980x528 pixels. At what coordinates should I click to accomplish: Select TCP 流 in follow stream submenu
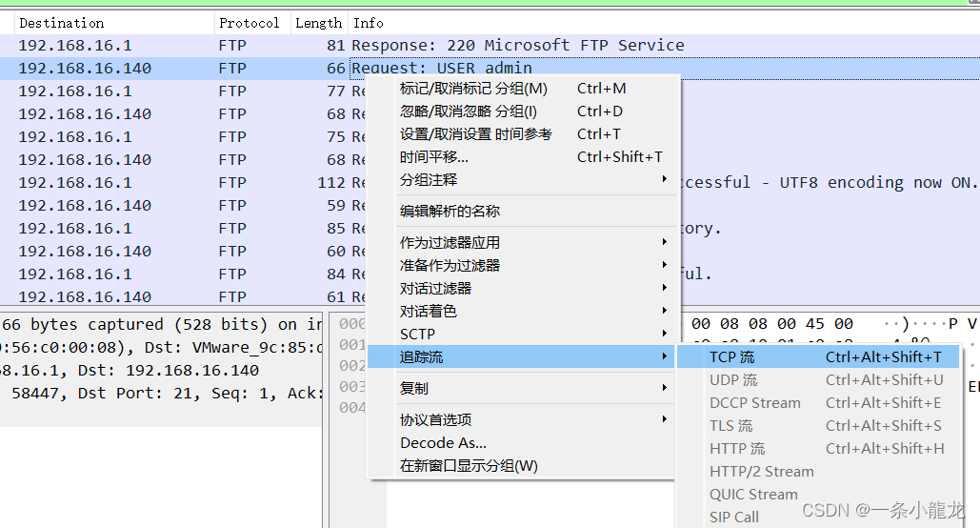[818, 357]
